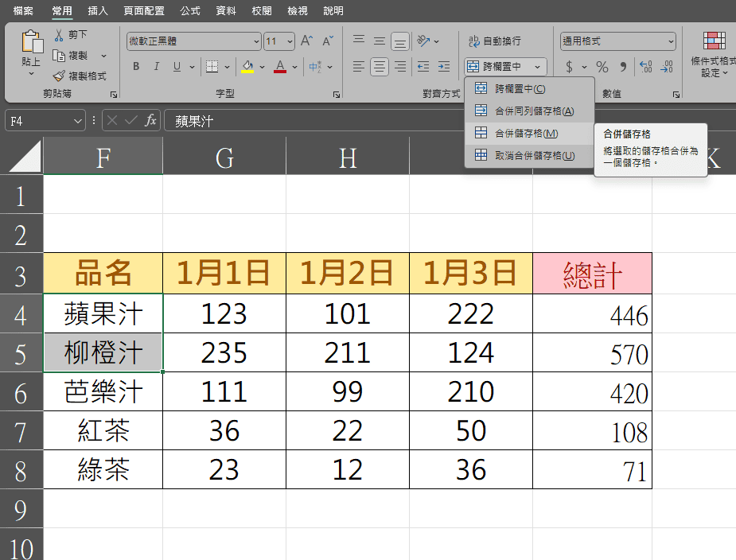The width and height of the screenshot is (736, 560).
Task: Switch to the 插入 (Insert) tab
Action: coord(98,10)
